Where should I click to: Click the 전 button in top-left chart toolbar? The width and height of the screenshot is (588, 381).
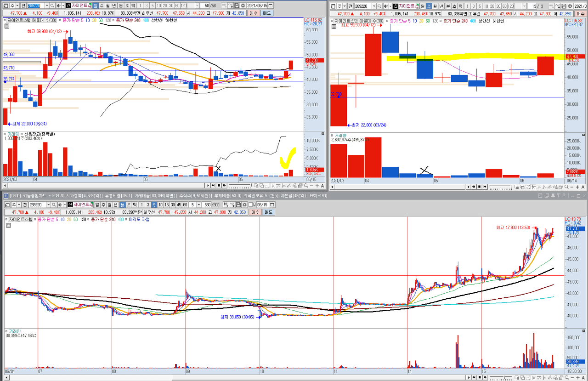point(23,6)
